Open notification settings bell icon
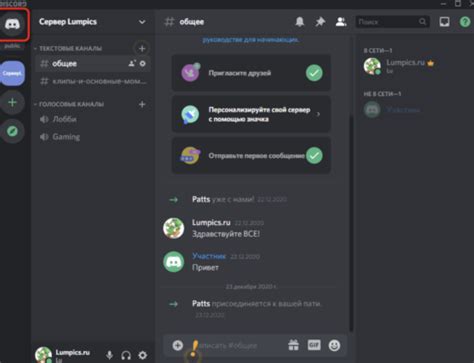This screenshot has height=363, width=474. (300, 22)
